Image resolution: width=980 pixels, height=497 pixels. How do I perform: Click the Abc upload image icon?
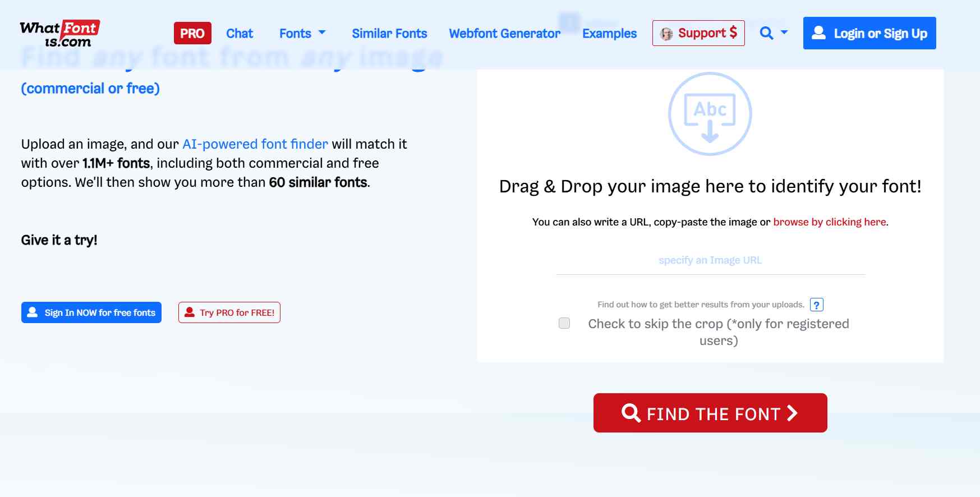[x=710, y=114]
